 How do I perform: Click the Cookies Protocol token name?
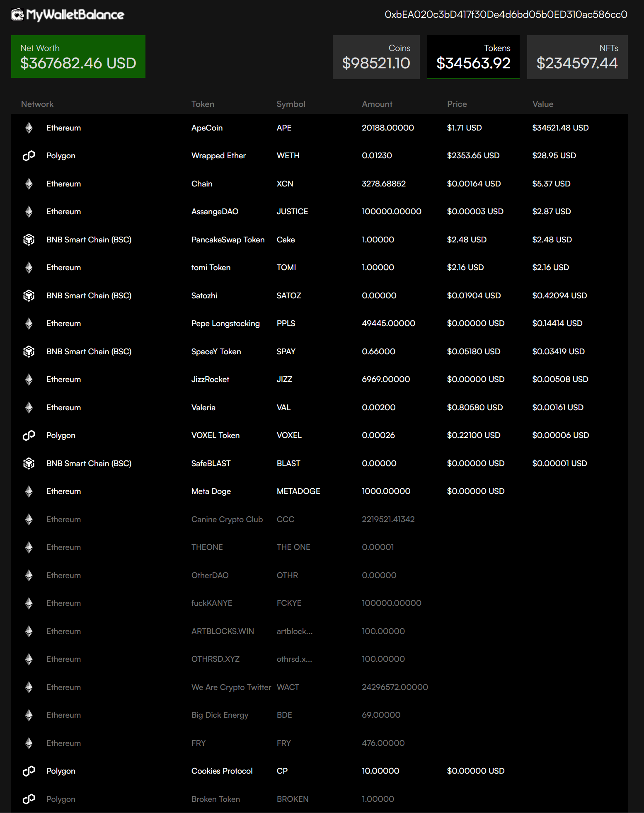222,771
